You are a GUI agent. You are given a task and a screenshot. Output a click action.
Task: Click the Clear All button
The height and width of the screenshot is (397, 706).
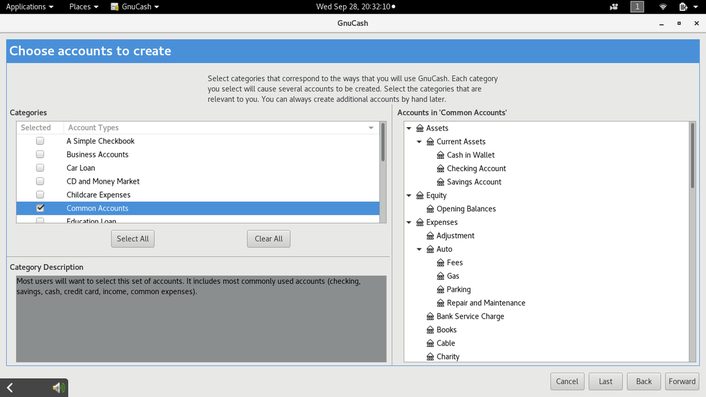point(269,239)
